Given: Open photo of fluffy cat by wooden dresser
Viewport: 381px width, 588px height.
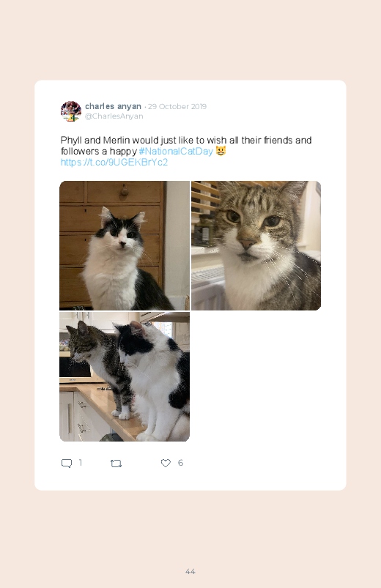Looking at the screenshot, I should pyautogui.click(x=125, y=245).
